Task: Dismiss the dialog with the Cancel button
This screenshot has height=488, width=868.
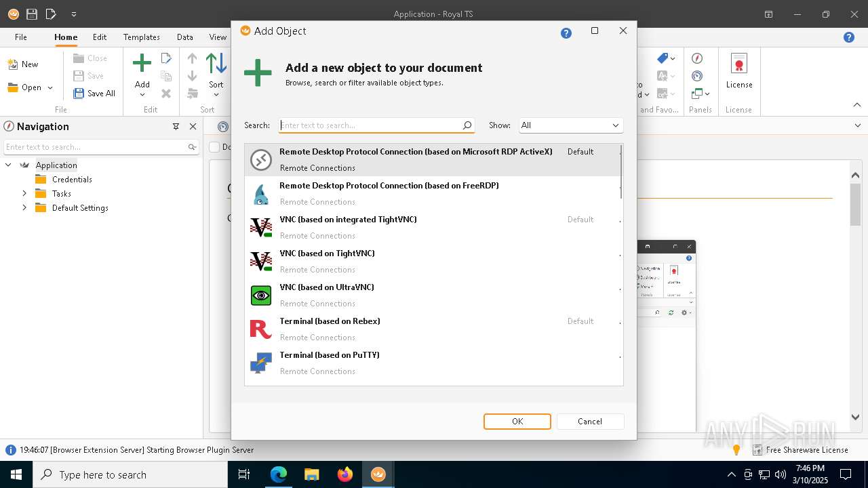Action: (x=590, y=422)
